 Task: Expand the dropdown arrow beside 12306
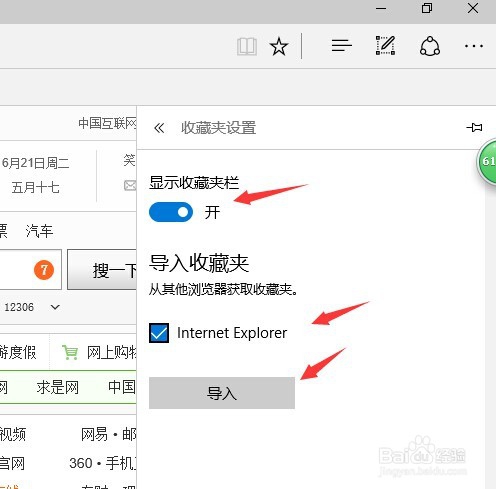pyautogui.click(x=55, y=307)
